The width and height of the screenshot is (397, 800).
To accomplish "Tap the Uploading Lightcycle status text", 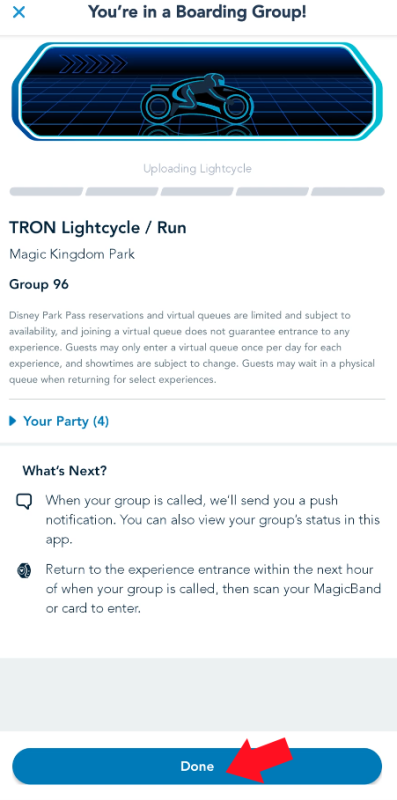I will [197, 168].
